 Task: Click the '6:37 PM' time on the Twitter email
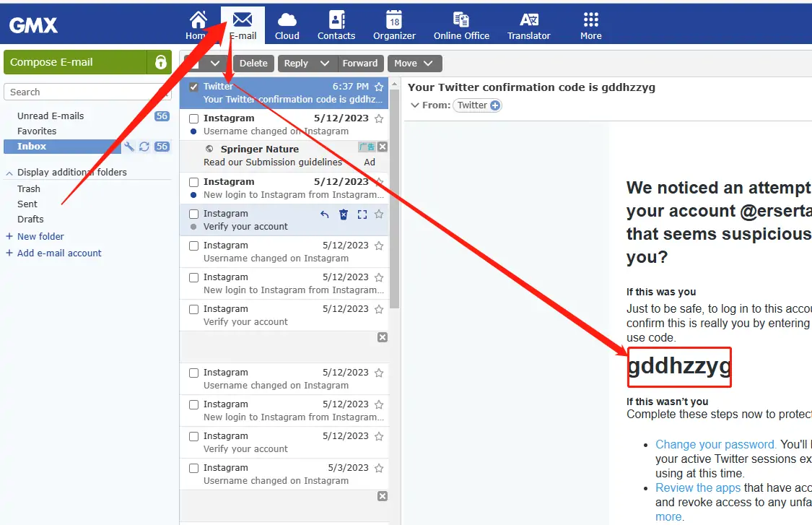pos(351,87)
